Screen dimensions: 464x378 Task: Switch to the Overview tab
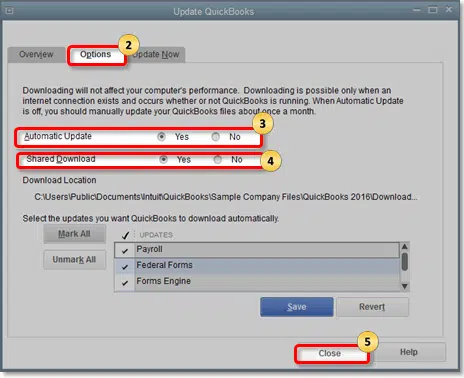(x=36, y=54)
